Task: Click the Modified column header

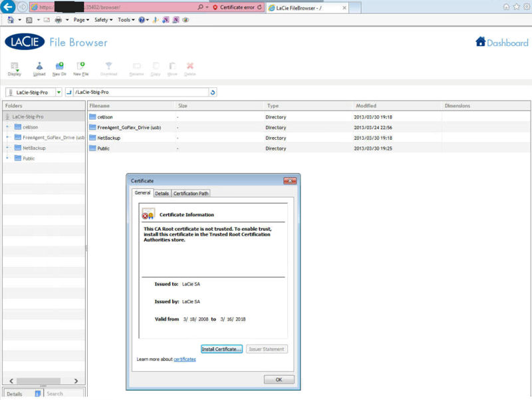Action: pos(398,106)
